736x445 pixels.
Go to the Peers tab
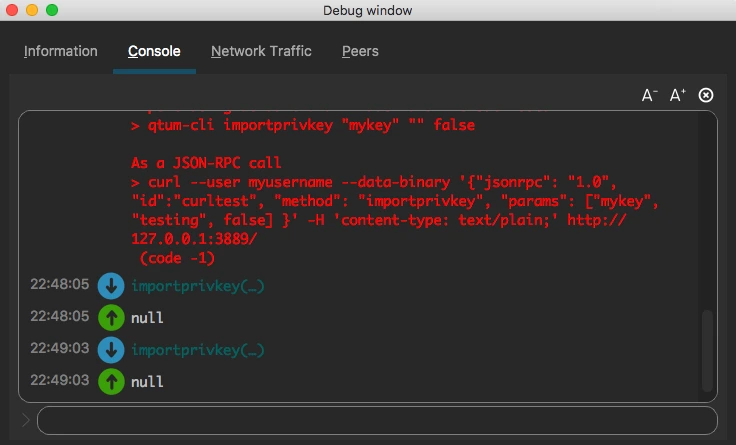[x=360, y=51]
